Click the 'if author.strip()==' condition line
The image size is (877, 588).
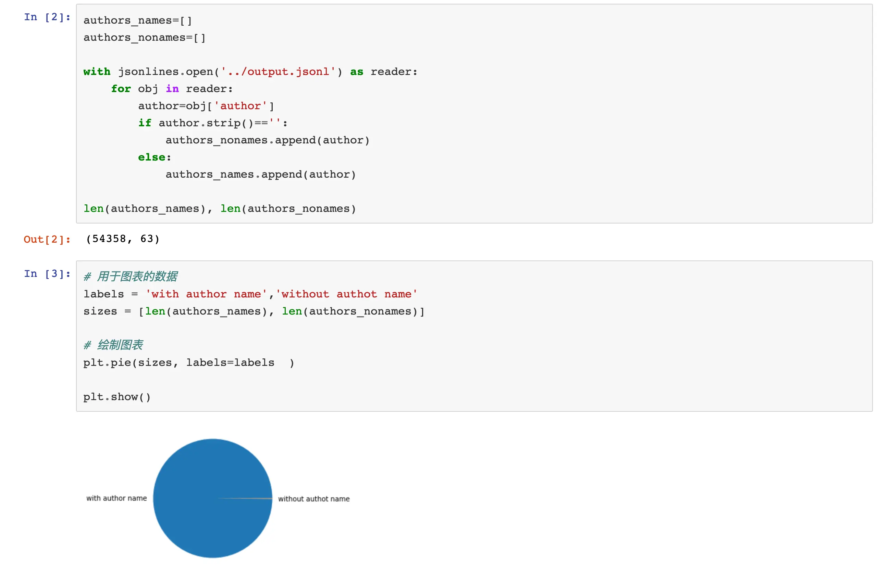click(x=212, y=123)
